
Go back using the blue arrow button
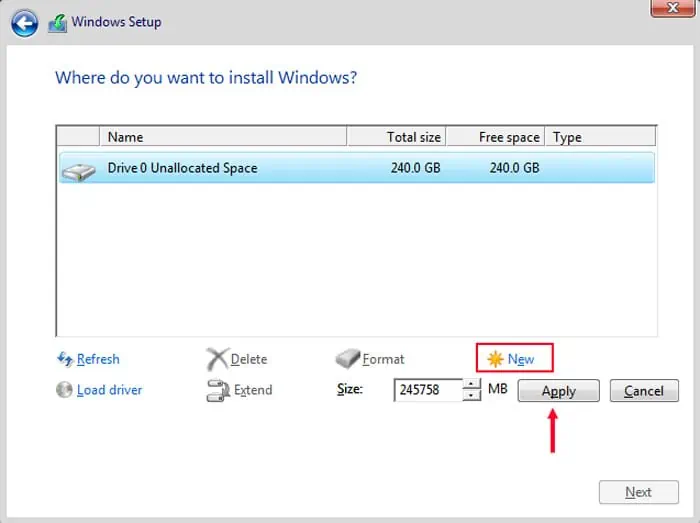[24, 23]
